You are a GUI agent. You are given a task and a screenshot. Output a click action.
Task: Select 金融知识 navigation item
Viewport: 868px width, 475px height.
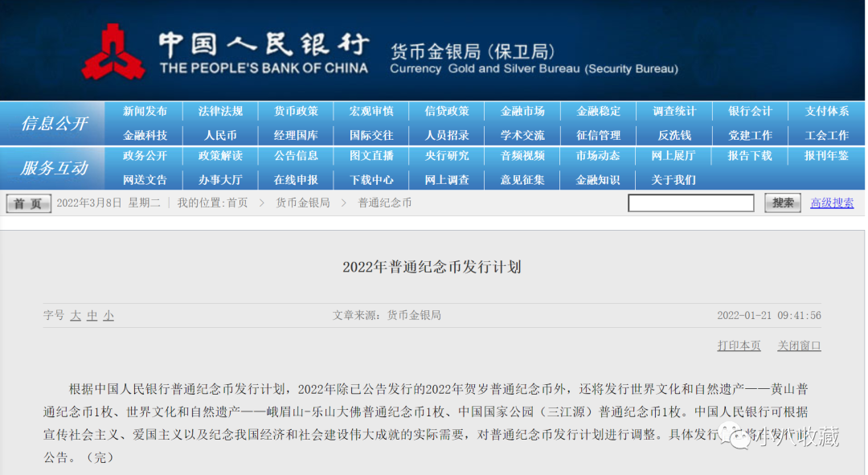(x=599, y=180)
